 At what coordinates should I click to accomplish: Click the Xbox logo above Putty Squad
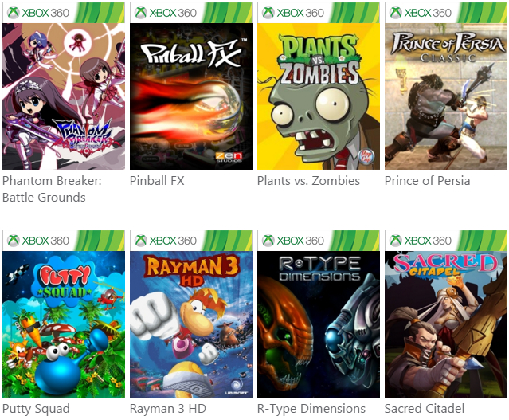pos(14,241)
